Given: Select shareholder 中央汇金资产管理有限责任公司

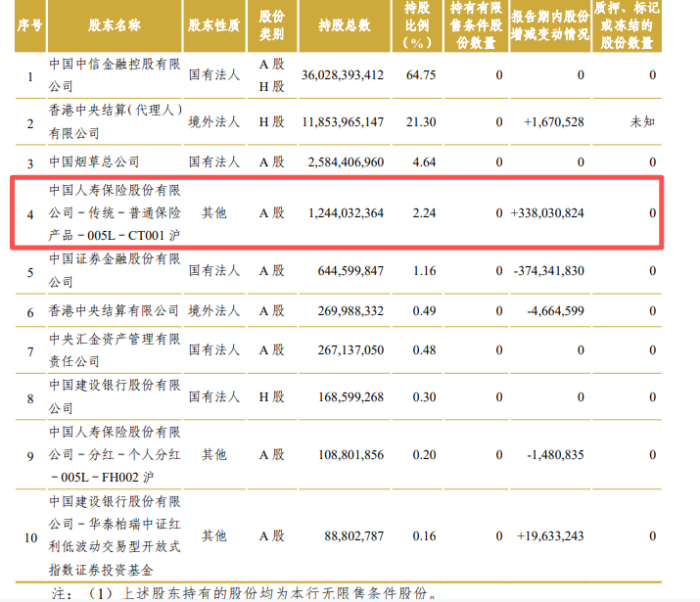Looking at the screenshot, I should pos(115,349).
